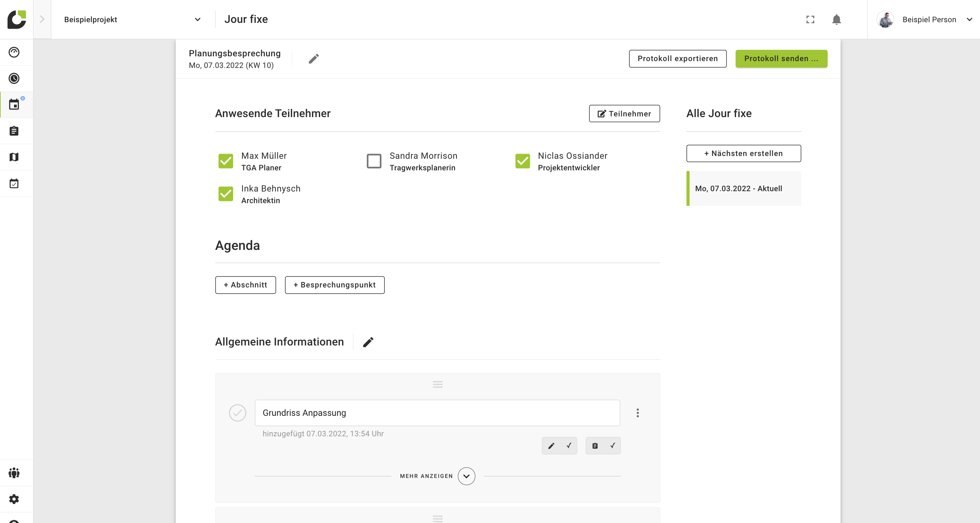Toggle the fullscreen icon

pos(810,19)
